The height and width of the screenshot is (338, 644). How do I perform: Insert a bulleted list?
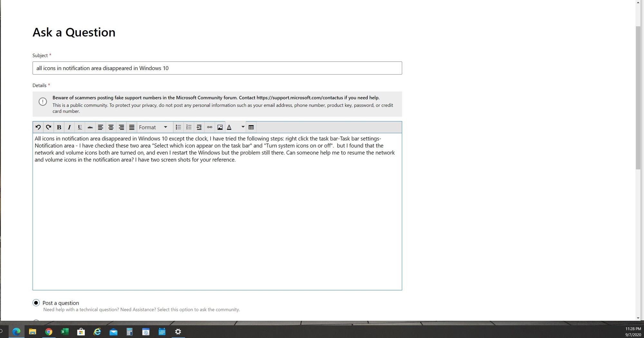click(178, 127)
